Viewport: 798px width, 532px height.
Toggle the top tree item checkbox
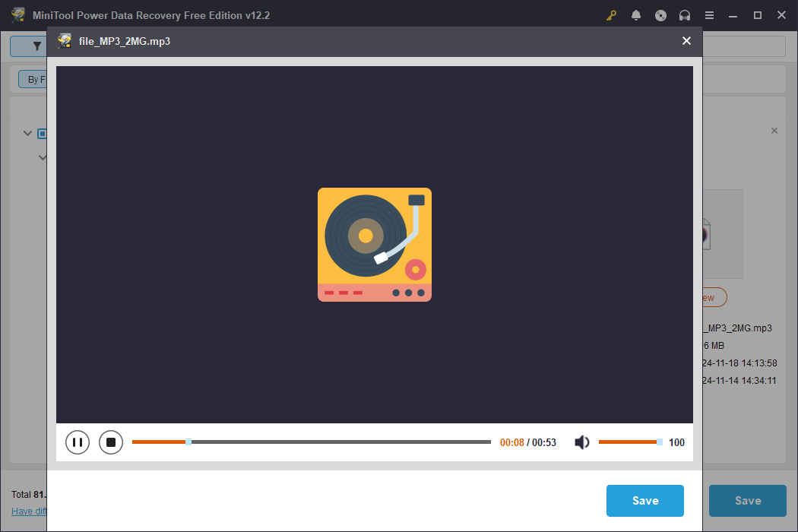coord(43,134)
